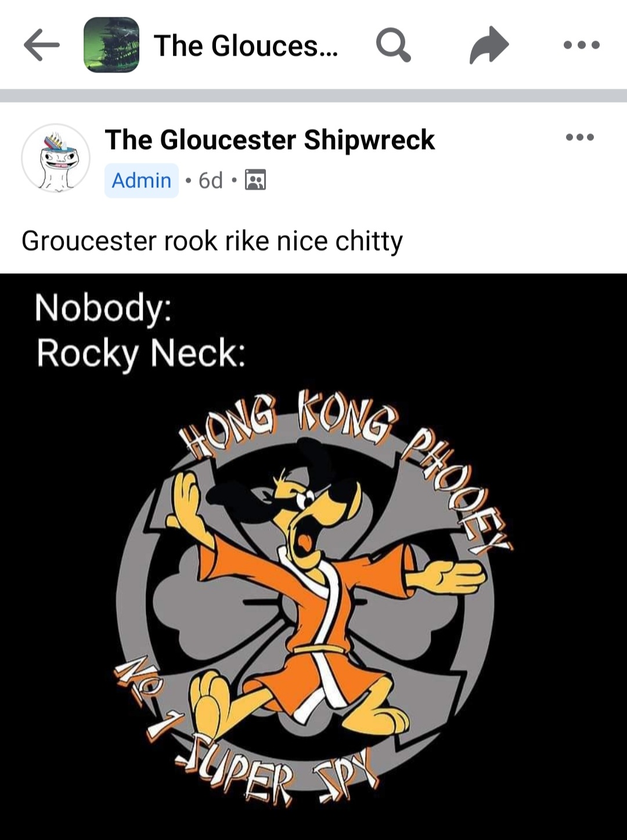Viewport: 627px width, 840px height.
Task: Open the truncated "The Glouces…" group title
Action: point(246,45)
